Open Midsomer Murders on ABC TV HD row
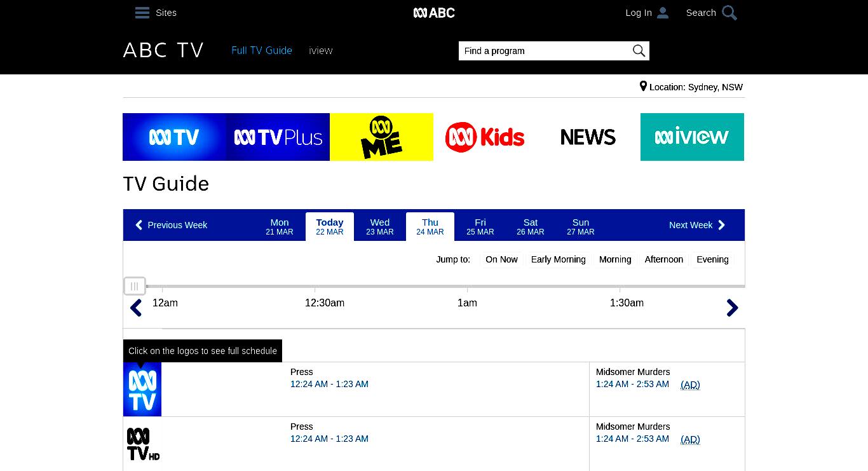868x471 pixels. click(633, 427)
